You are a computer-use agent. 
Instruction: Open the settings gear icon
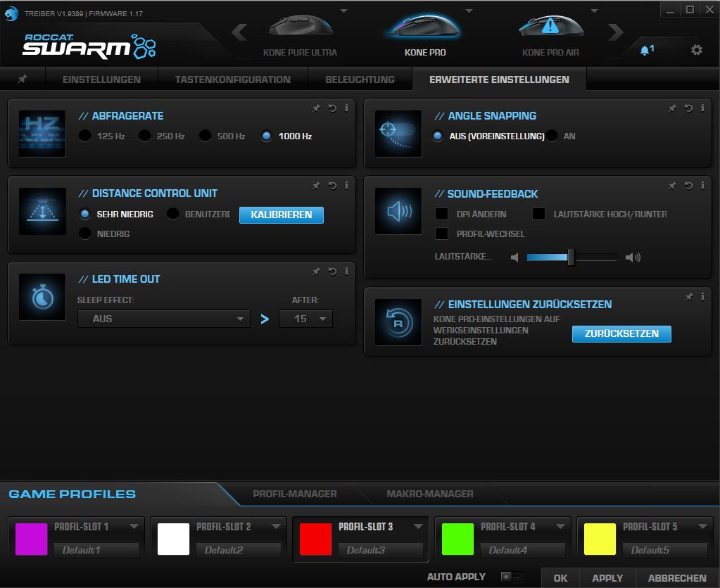697,49
